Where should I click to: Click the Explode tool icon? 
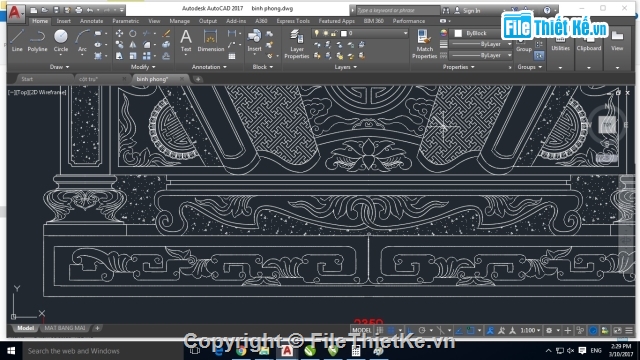(x=166, y=44)
